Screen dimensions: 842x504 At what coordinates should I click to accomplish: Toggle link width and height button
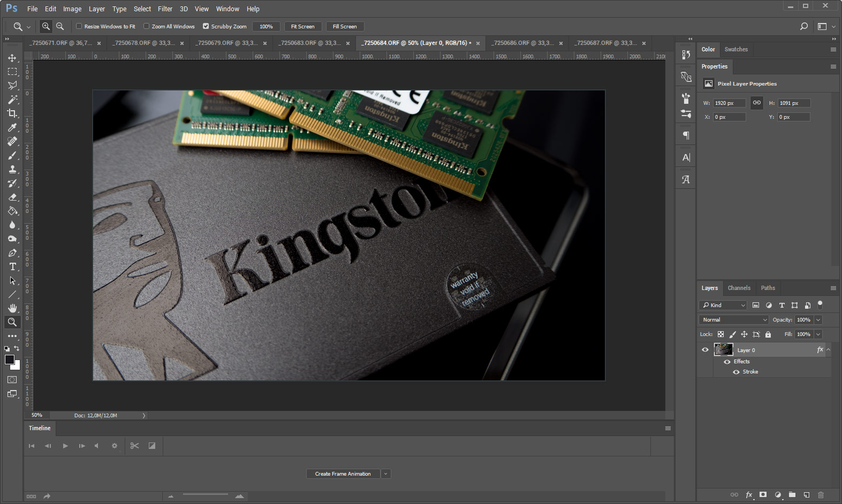756,103
